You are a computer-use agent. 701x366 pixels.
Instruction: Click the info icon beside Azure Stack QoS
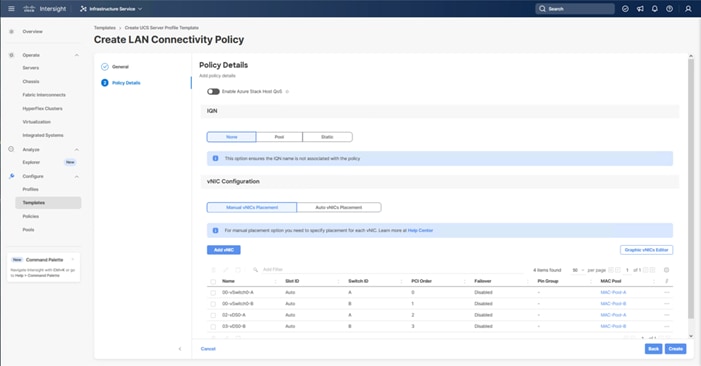click(287, 92)
